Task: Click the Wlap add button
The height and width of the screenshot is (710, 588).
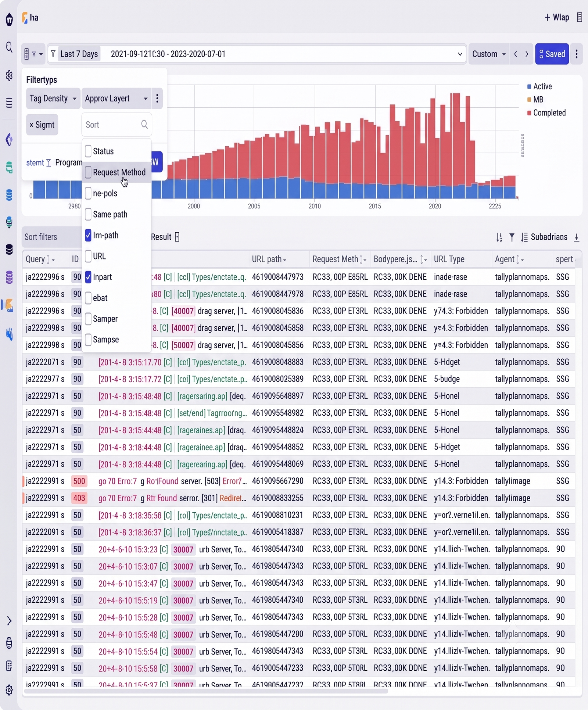Action: (x=556, y=17)
